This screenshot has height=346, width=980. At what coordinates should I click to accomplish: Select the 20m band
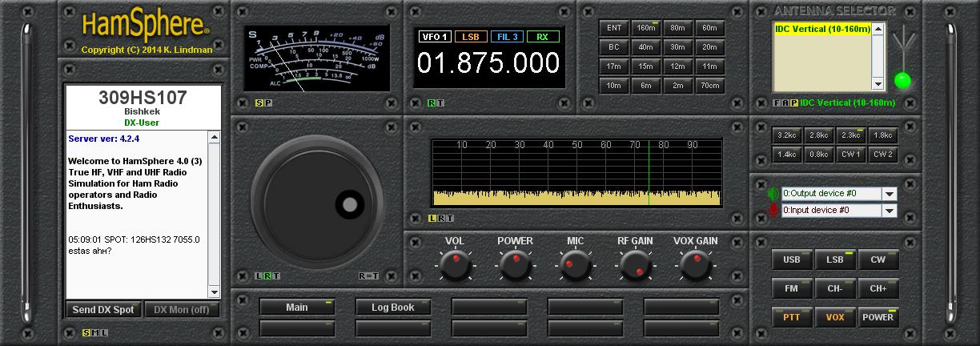coord(709,47)
